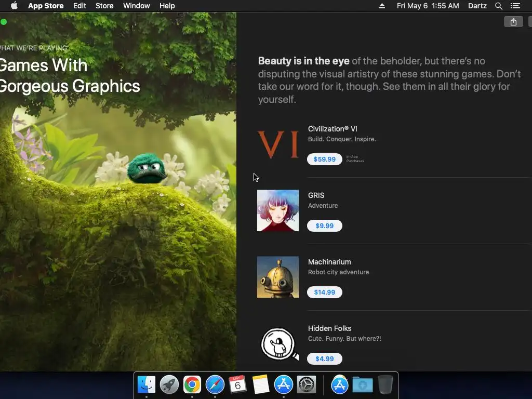
Task: Open the Trash in the Dock
Action: [385, 385]
